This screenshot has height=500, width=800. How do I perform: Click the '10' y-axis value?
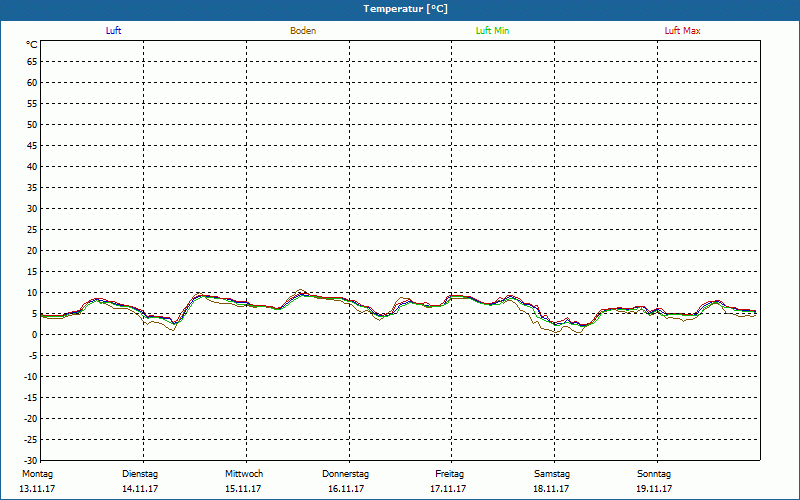click(32, 293)
